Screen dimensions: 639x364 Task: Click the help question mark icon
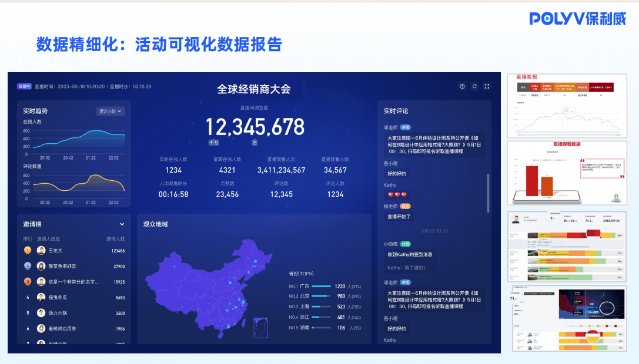(462, 86)
